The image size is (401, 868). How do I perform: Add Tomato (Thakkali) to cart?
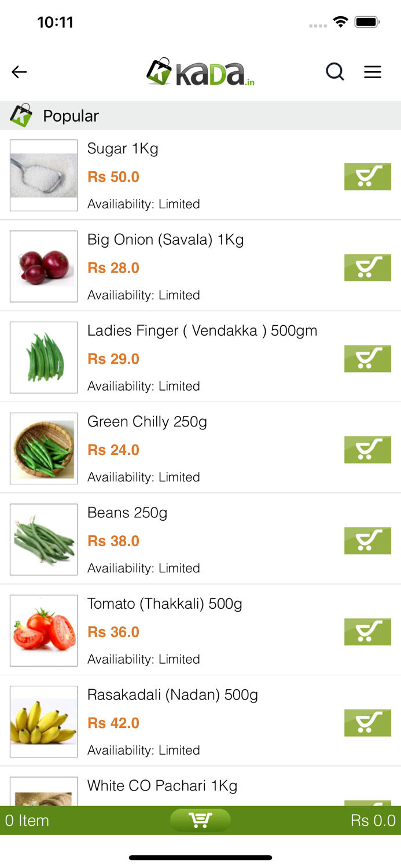[367, 631]
